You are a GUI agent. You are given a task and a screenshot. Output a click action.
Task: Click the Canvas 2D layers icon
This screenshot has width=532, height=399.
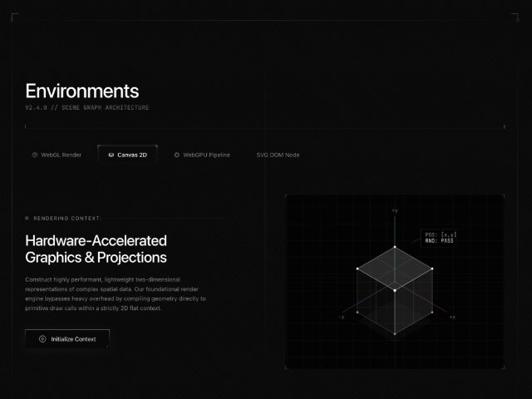(x=111, y=155)
